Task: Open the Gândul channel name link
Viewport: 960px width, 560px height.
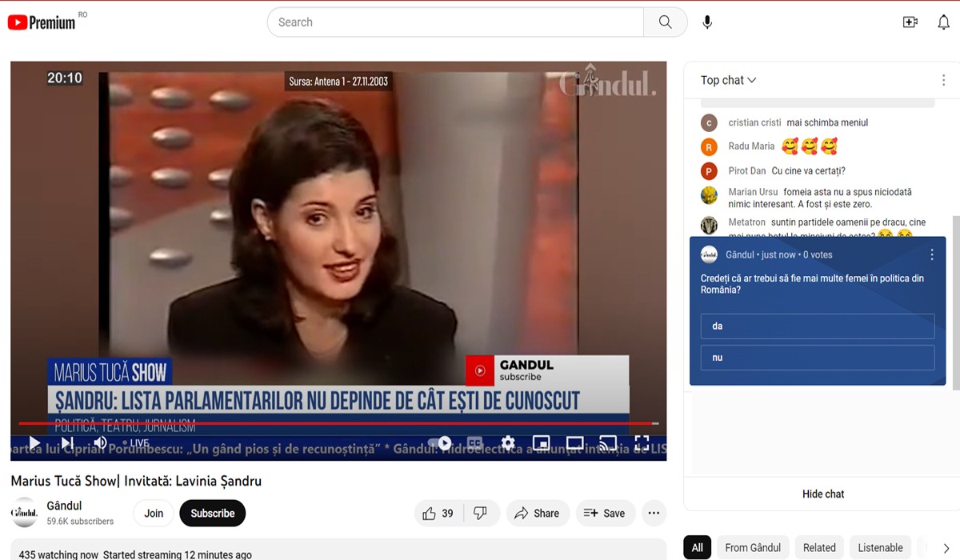Action: (x=64, y=506)
